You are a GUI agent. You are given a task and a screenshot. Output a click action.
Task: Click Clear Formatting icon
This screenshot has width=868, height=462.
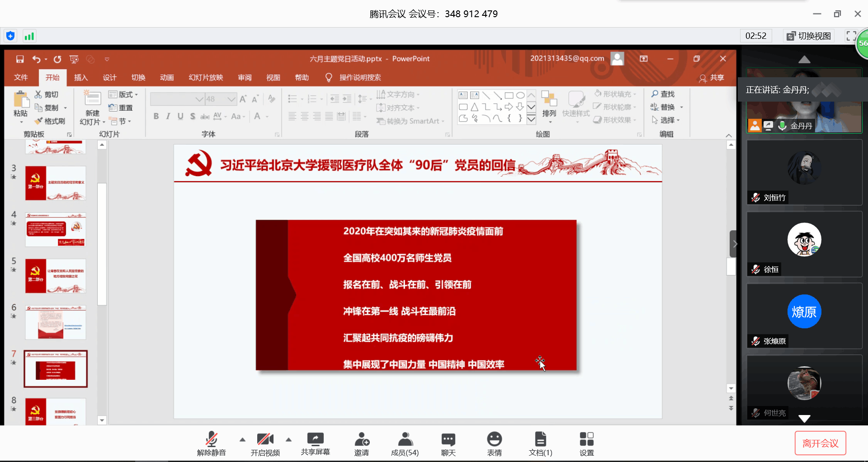coord(271,99)
